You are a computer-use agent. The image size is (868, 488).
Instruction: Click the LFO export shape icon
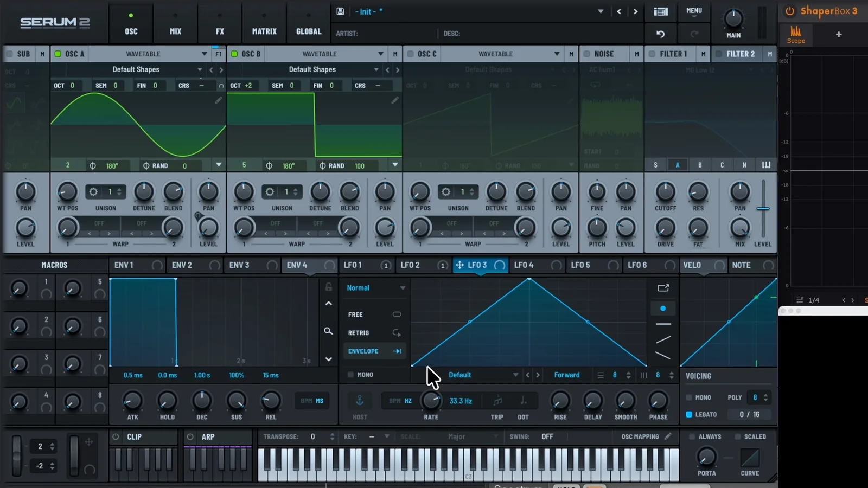[x=663, y=288]
